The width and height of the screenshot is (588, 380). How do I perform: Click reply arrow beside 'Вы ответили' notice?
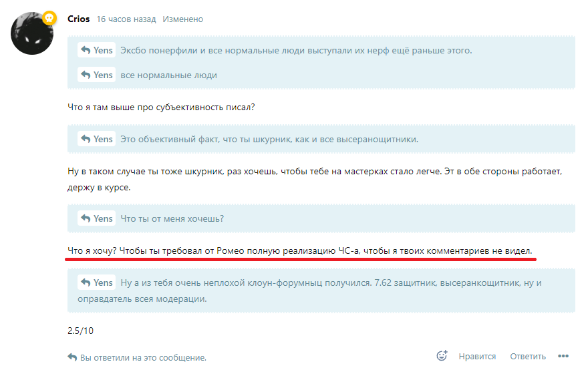pos(72,357)
